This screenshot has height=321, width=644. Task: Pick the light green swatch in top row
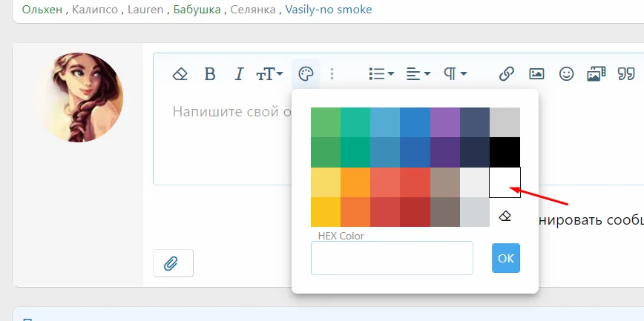[326, 122]
